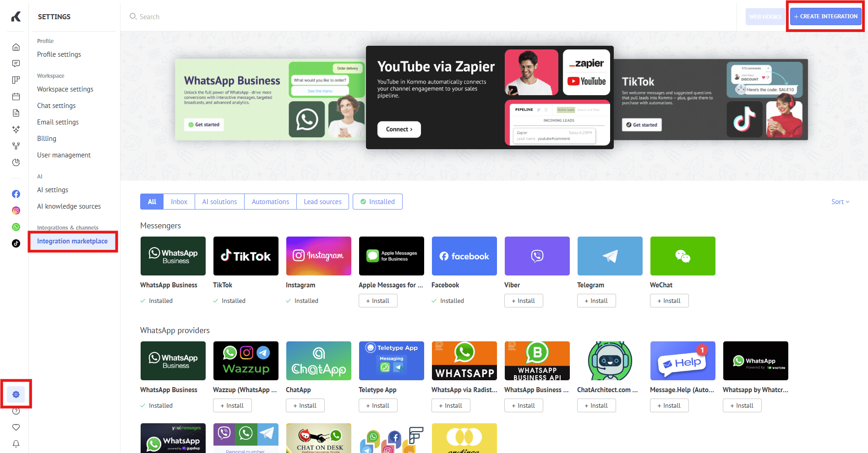Open the Wazzup provider tile
The image size is (868, 453).
coord(246,361)
